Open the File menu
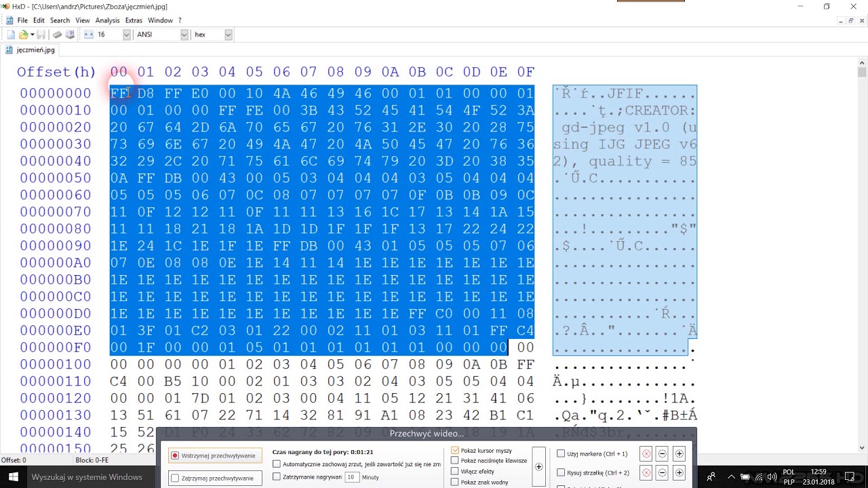Image resolution: width=868 pixels, height=488 pixels. 22,20
